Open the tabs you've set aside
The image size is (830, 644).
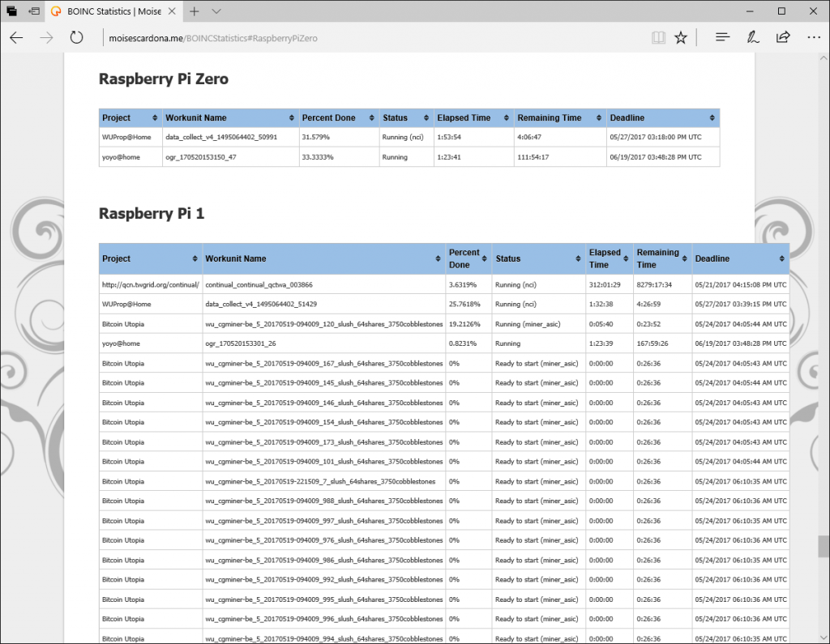point(11,11)
